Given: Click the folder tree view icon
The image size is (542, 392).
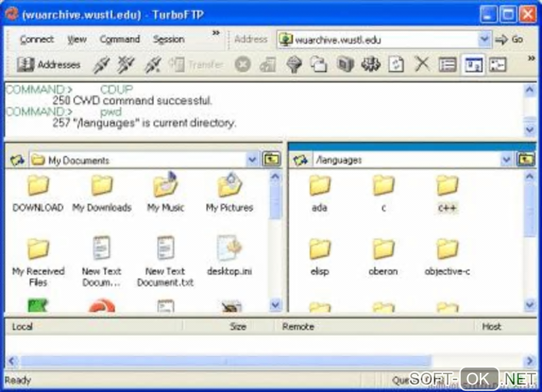Looking at the screenshot, I should (498, 65).
